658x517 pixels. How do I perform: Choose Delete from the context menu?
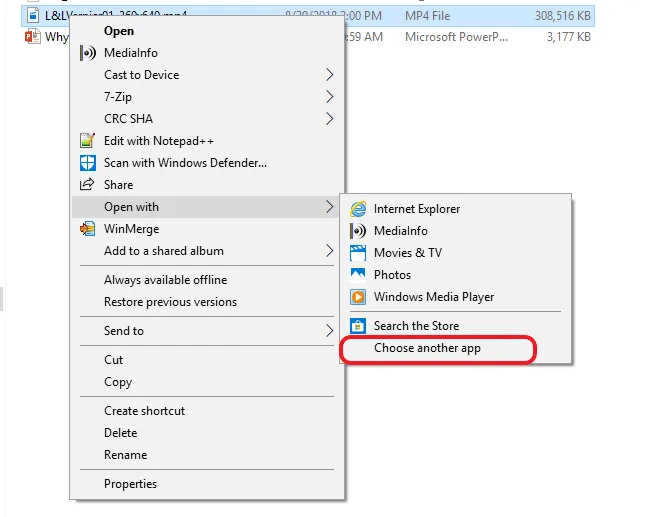pyautogui.click(x=207, y=433)
